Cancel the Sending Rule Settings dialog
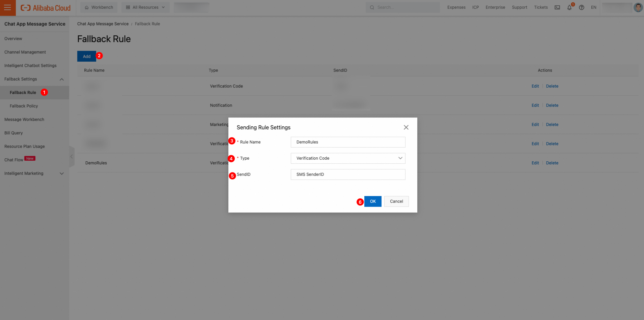Image resolution: width=644 pixels, height=320 pixels. pyautogui.click(x=396, y=201)
